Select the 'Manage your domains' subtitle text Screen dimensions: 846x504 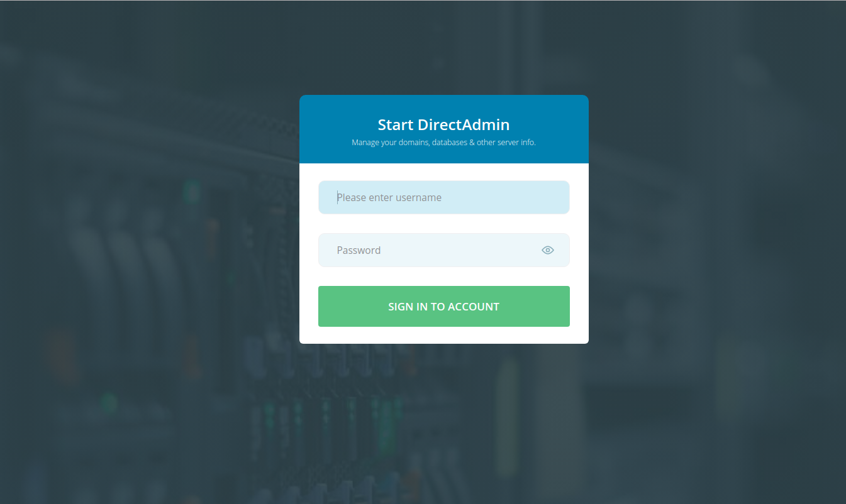click(443, 142)
